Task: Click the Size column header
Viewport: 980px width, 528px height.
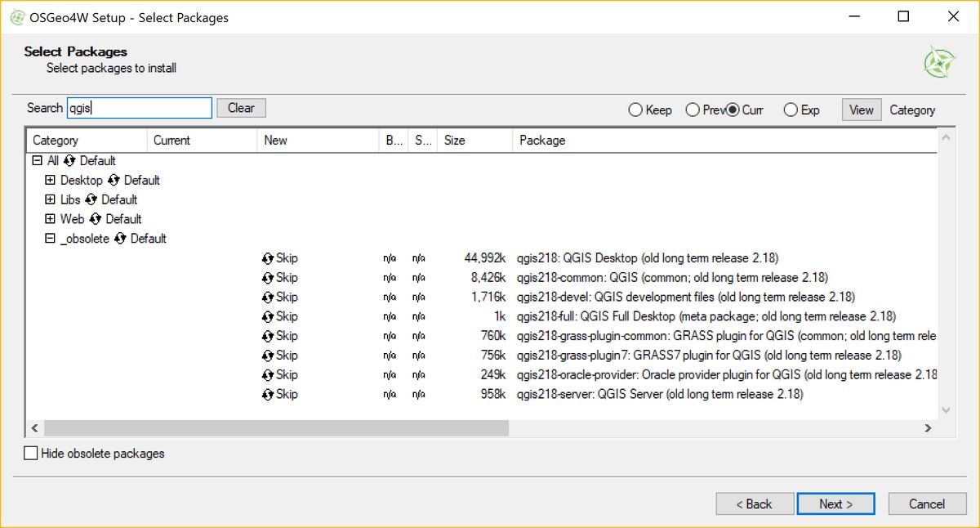Action: click(x=474, y=141)
